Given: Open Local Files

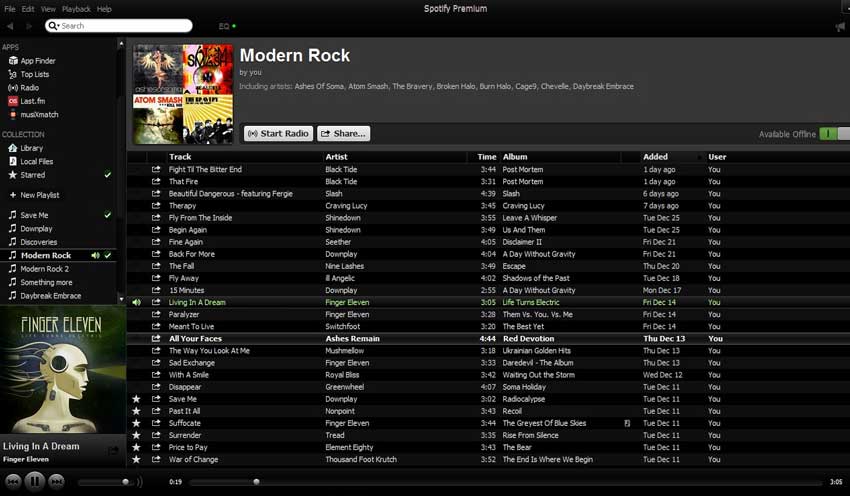Looking at the screenshot, I should [x=31, y=162].
